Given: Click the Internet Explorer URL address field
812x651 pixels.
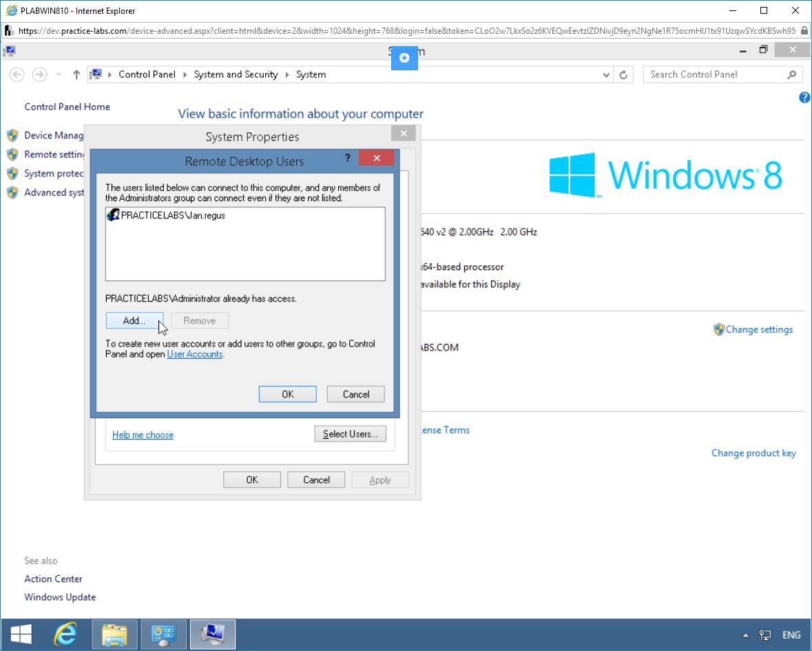Looking at the screenshot, I should coord(406,31).
